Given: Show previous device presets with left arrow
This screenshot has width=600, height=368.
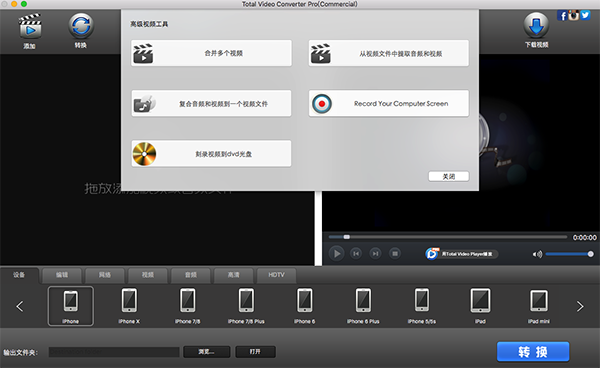Looking at the screenshot, I should [x=20, y=306].
